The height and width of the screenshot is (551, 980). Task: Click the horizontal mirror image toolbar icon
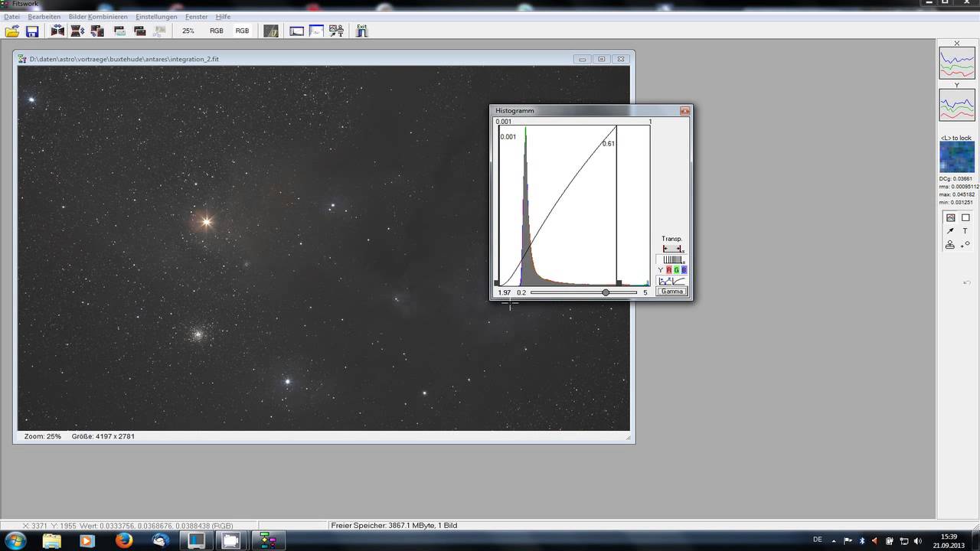57,31
